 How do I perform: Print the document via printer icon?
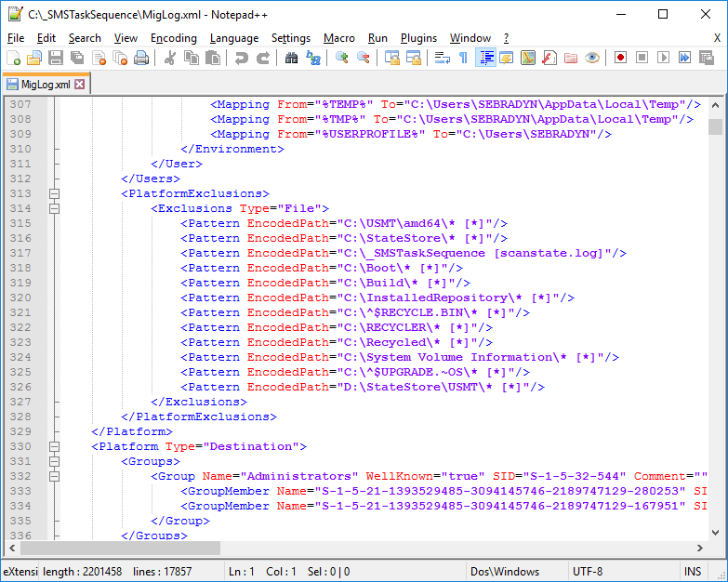coord(141,58)
